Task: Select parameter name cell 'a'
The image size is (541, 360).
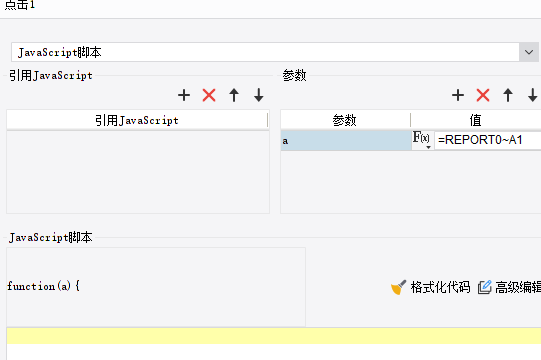Action: [x=346, y=140]
